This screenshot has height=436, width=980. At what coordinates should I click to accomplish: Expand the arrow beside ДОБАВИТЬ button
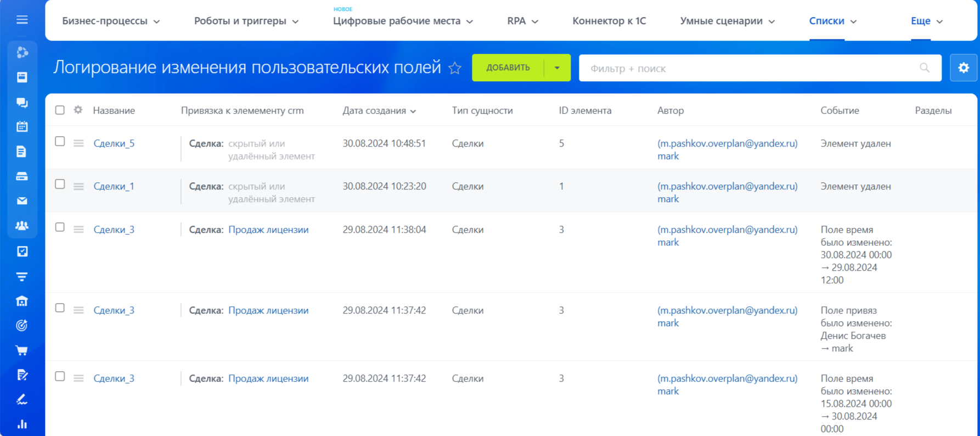pyautogui.click(x=557, y=68)
